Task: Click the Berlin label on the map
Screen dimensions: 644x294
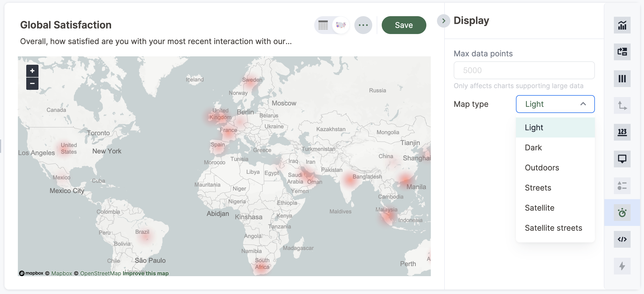Action: [x=246, y=112]
